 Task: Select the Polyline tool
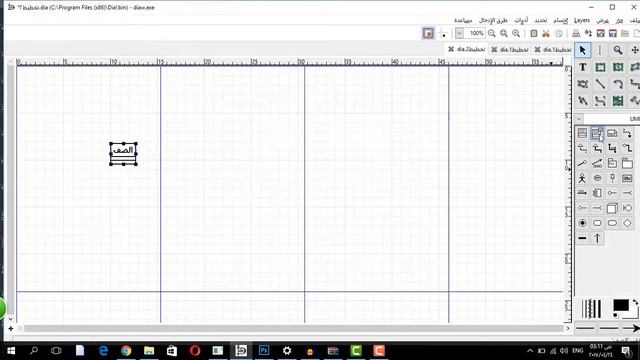pos(582,101)
